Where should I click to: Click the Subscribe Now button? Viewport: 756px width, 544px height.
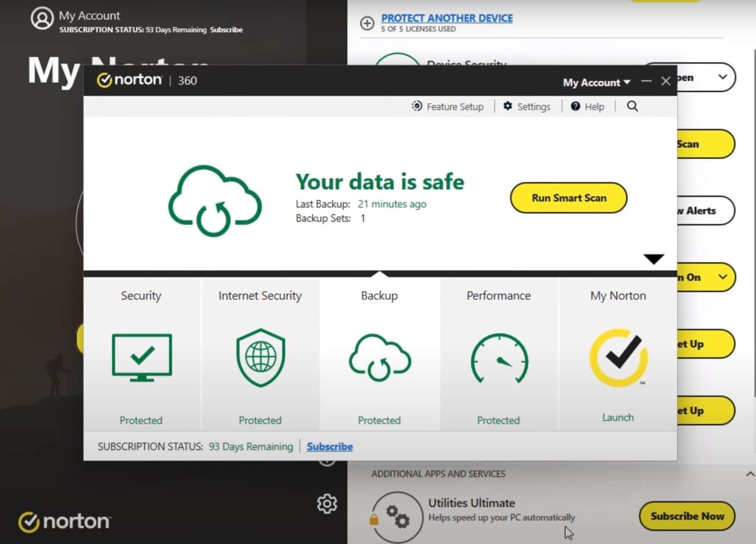687,516
